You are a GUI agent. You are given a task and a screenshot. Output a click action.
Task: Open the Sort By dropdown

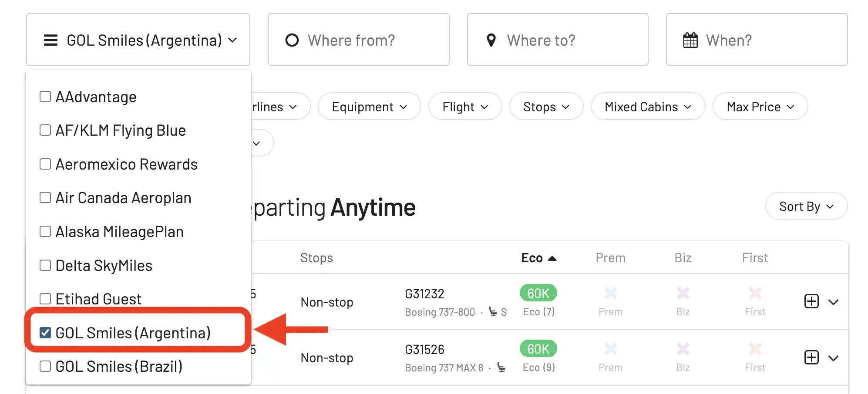[x=806, y=206]
